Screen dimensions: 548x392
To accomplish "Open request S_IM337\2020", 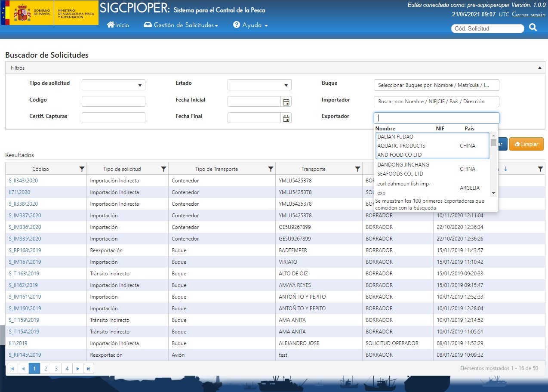I will coord(25,216).
